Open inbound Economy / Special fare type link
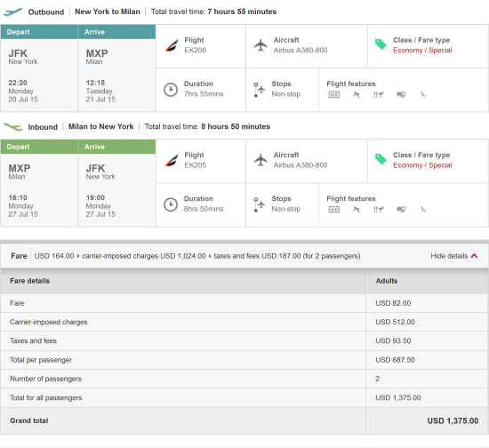Screen dimensions: 489x448 point(422,165)
